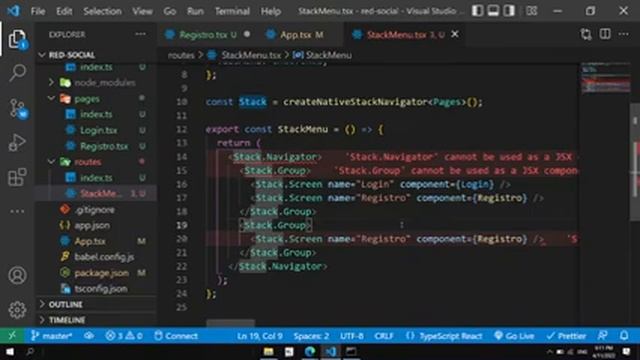Screen dimensions: 640x360
Task: Open the Help menu
Action: 271,11
